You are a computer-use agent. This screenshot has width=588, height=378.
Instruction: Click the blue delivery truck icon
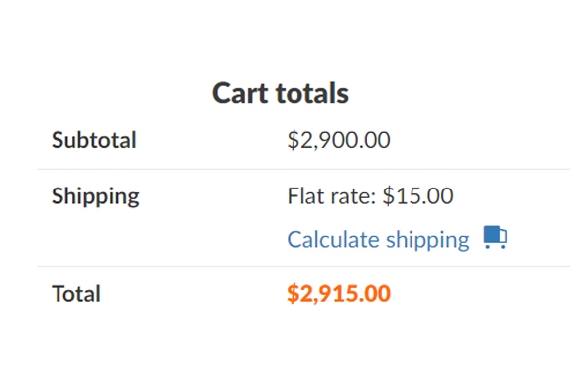point(495,237)
